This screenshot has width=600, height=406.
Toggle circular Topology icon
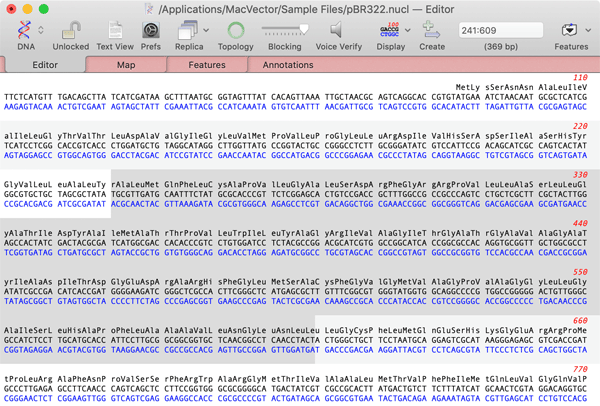coord(236,30)
